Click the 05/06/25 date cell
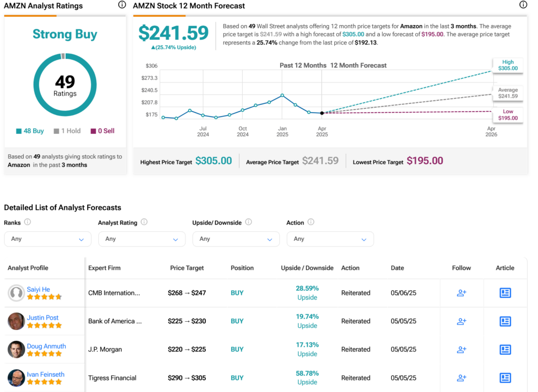The height and width of the screenshot is (392, 538). pos(403,293)
